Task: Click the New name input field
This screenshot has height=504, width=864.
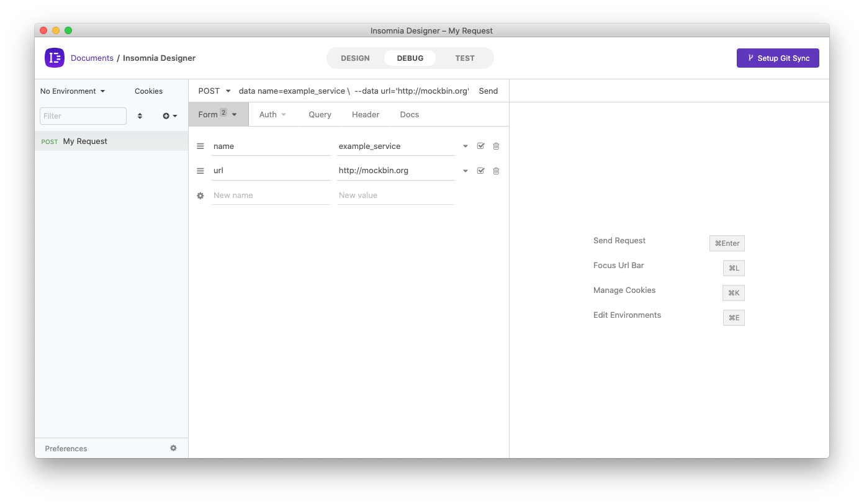Action: (x=271, y=196)
